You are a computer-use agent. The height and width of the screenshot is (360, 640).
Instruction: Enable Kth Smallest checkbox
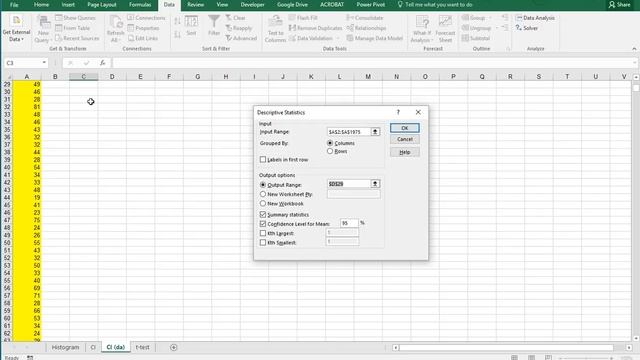(263, 242)
